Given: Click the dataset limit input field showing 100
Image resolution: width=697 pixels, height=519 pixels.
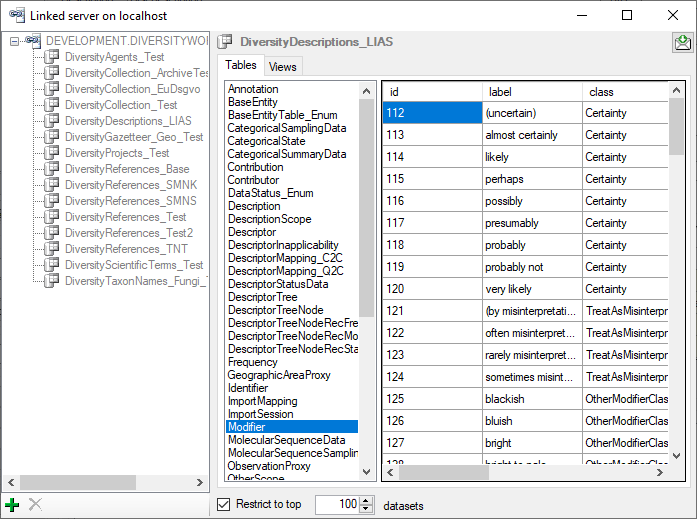Looking at the screenshot, I should point(338,504).
